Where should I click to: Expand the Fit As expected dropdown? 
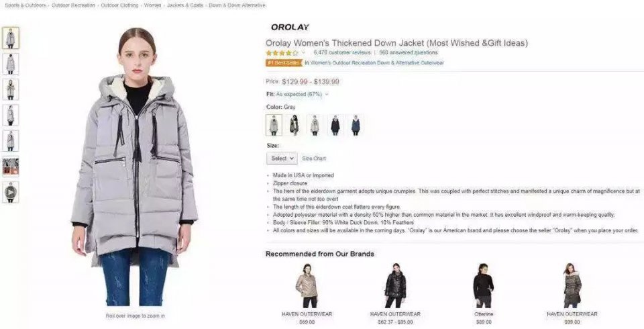[297, 94]
